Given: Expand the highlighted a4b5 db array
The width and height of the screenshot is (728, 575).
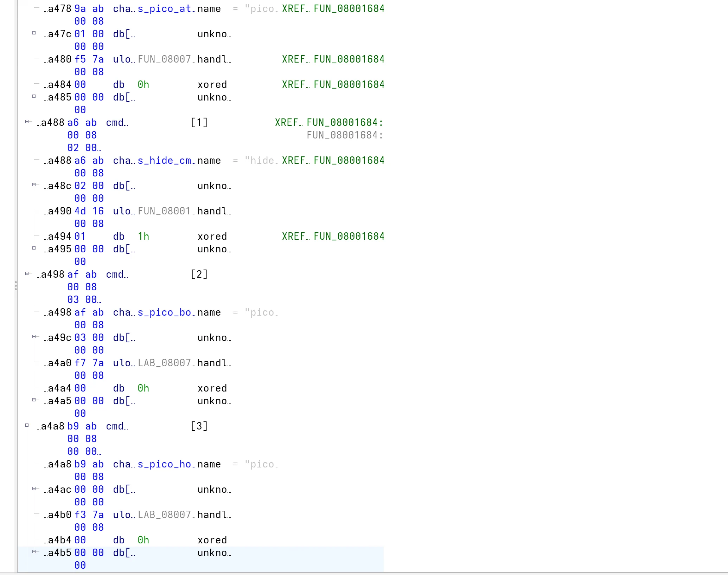Looking at the screenshot, I should [34, 552].
